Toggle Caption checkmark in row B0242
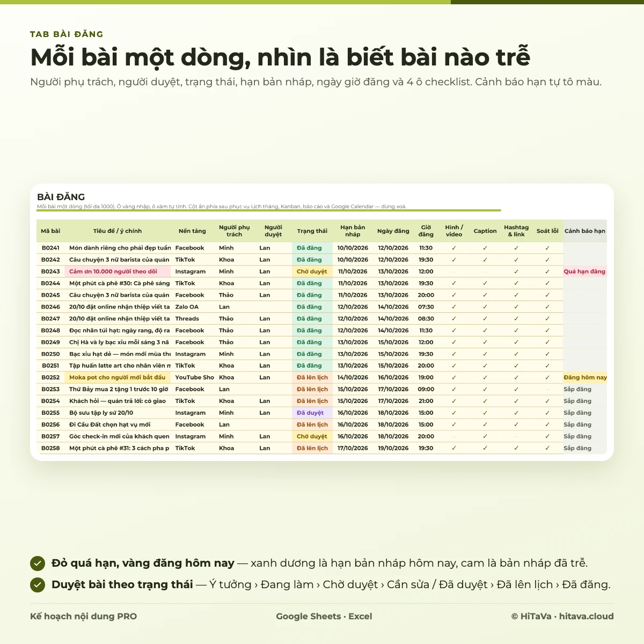 485,260
